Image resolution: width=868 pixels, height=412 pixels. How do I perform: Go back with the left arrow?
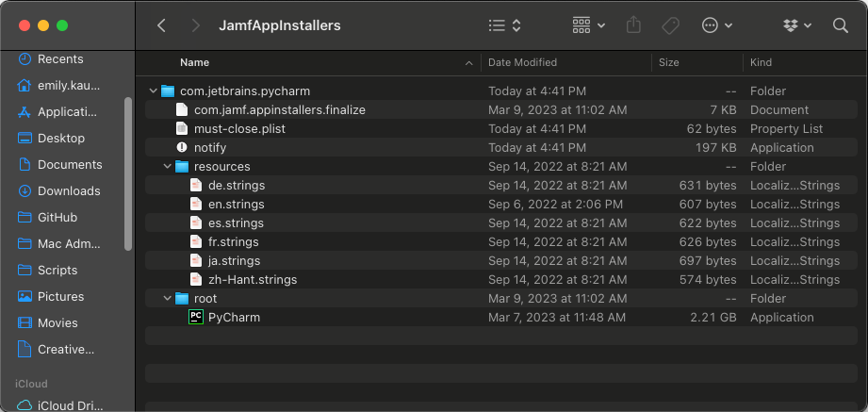coord(161,25)
